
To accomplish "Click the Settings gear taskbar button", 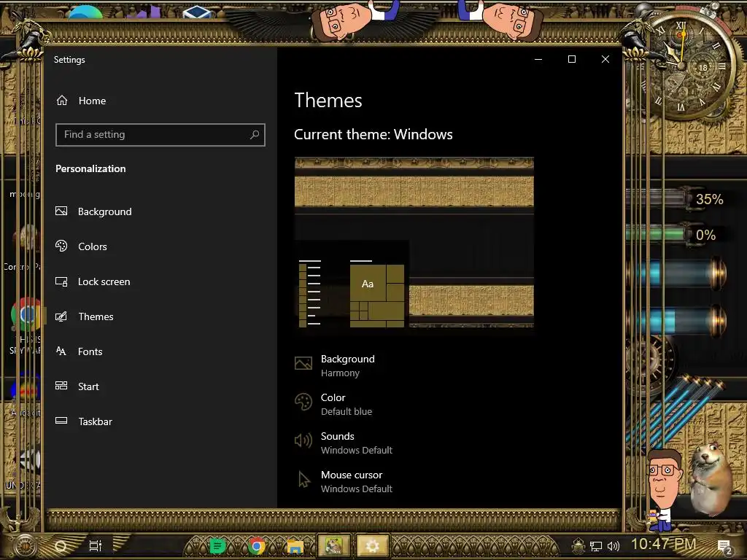I will click(373, 545).
